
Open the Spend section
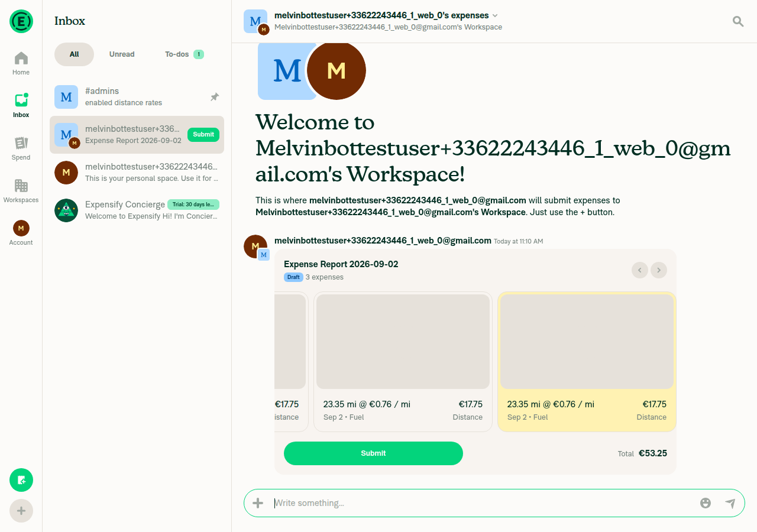coord(21,148)
